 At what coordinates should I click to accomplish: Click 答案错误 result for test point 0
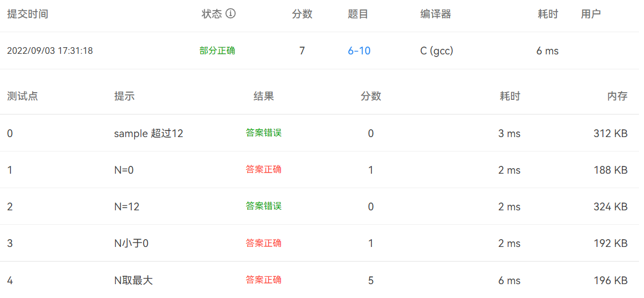(x=264, y=133)
